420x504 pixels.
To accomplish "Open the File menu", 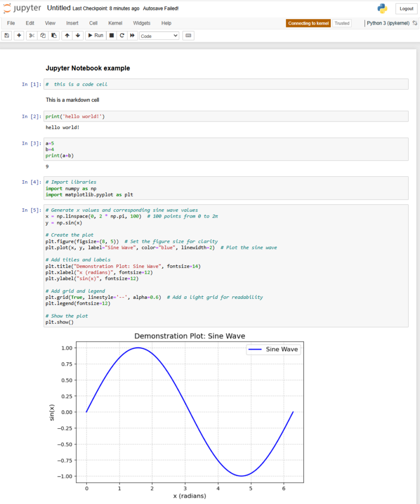I will (x=11, y=23).
